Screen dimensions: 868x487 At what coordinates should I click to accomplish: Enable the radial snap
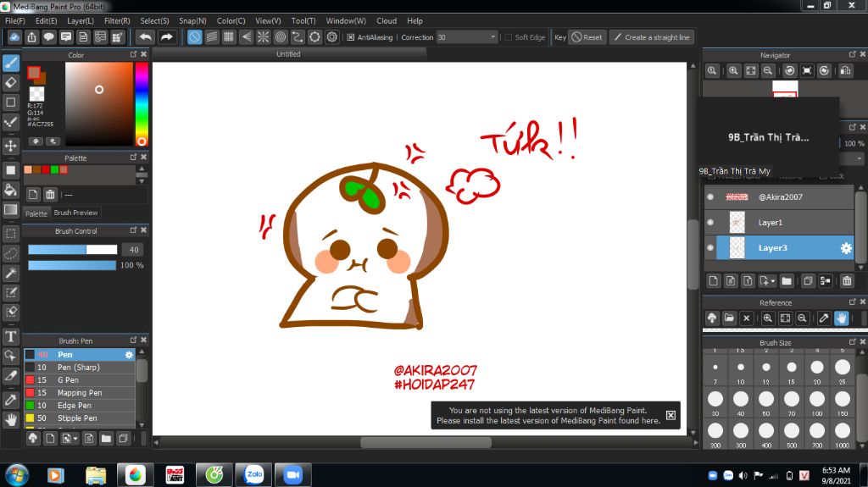coord(263,37)
